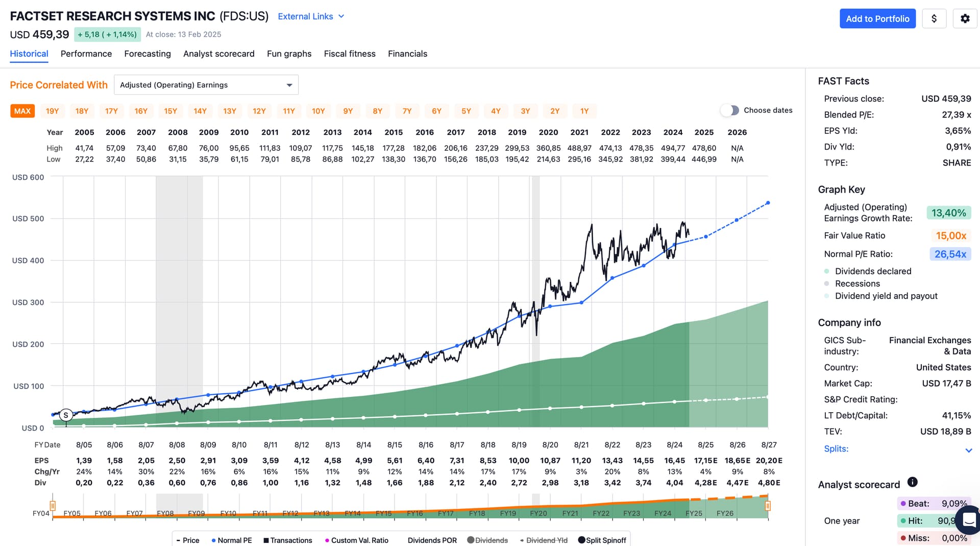Viewport: 980px width, 546px height.
Task: Enable the struck-through Dividends legend item
Action: [487, 540]
